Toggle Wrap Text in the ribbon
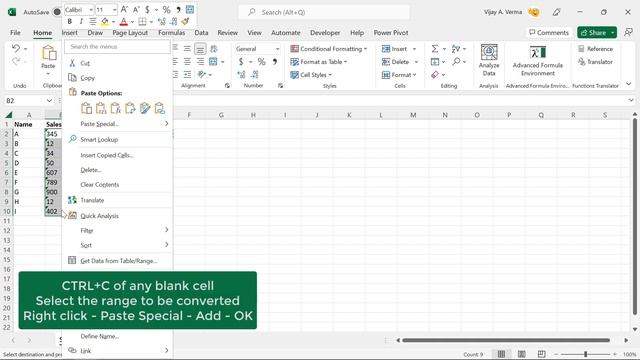Viewport: 640px width, 360px height. pyautogui.click(x=213, y=49)
